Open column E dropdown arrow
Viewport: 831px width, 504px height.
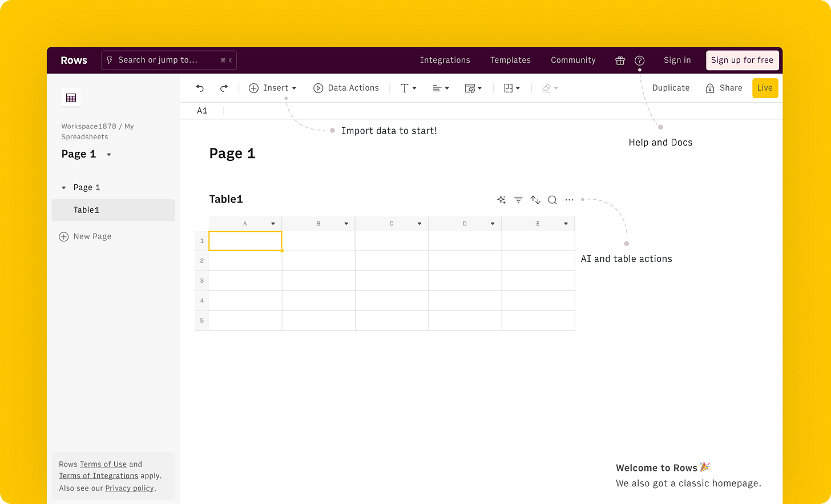[x=566, y=224]
